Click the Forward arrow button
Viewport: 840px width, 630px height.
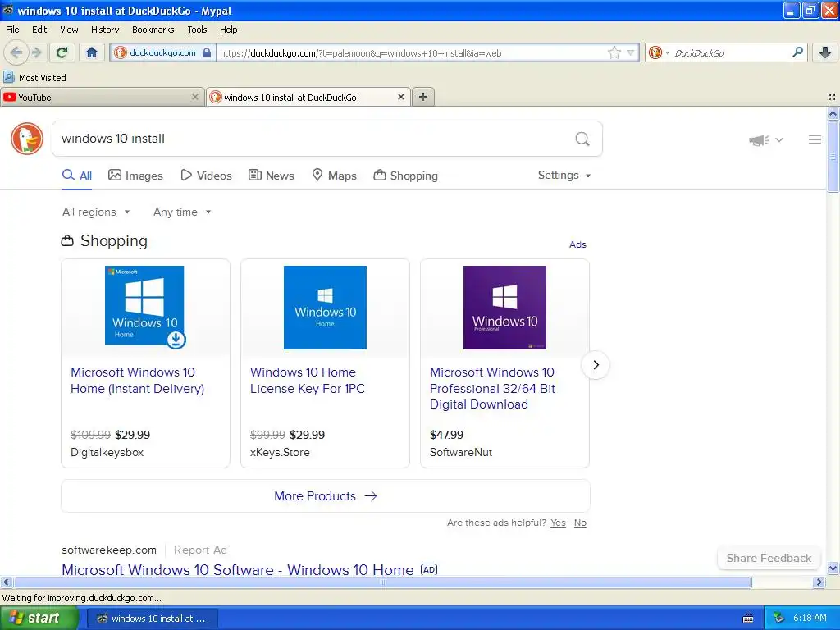tap(36, 52)
